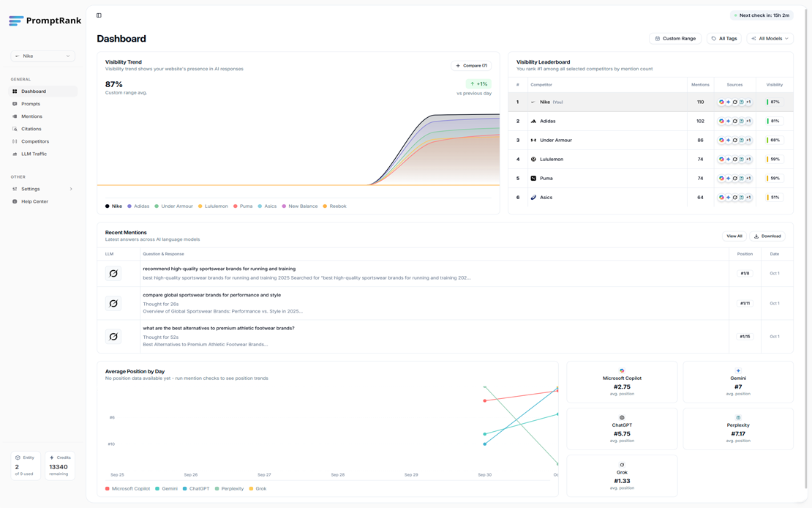Image resolution: width=812 pixels, height=508 pixels.
Task: Click the Perplexity position card icon
Action: coord(738,418)
